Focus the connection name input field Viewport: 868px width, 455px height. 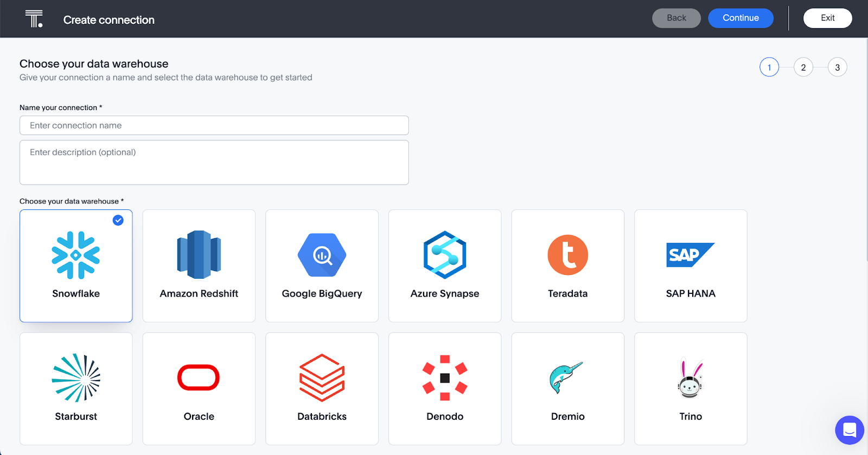click(x=214, y=125)
